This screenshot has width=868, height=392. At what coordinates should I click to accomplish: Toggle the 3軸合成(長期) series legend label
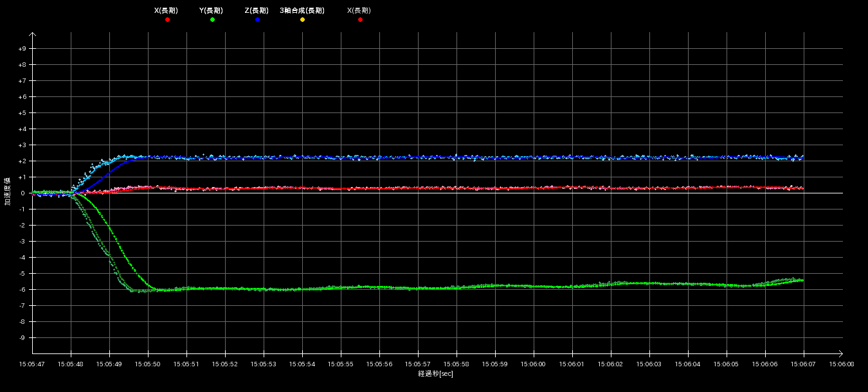(x=302, y=11)
